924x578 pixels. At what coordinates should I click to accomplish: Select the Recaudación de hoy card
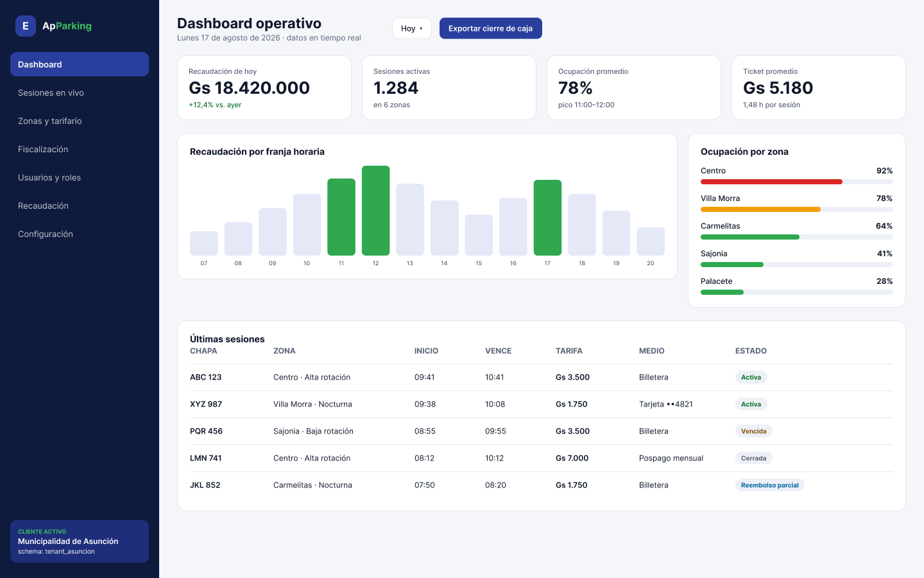(264, 87)
